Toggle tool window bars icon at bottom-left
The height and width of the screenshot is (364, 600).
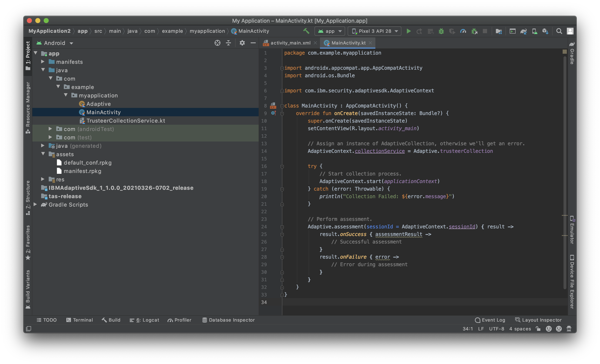29,329
